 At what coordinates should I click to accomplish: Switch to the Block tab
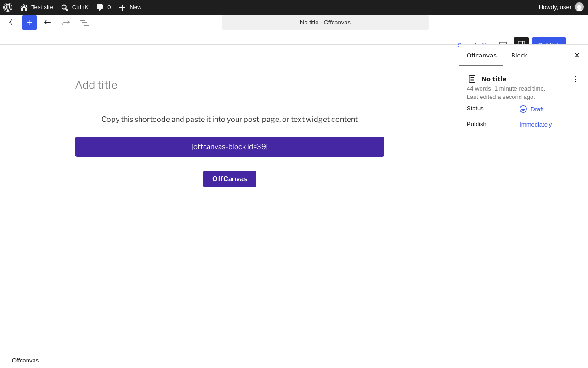pyautogui.click(x=519, y=55)
